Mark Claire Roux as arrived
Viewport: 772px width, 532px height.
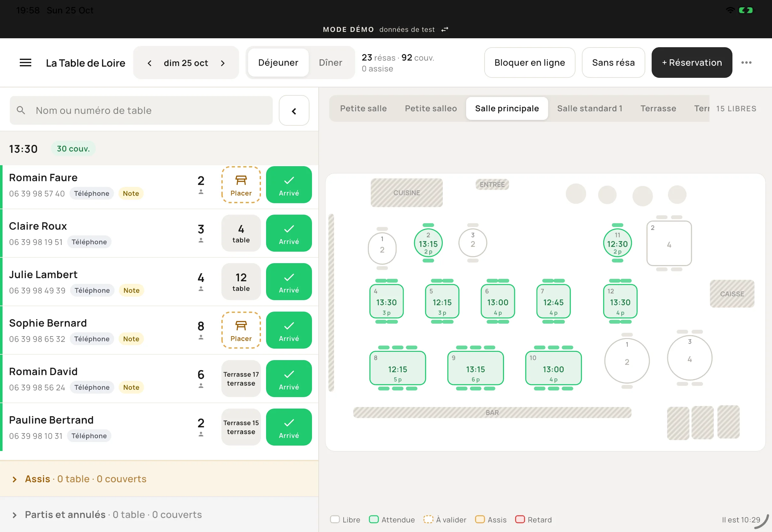289,233
